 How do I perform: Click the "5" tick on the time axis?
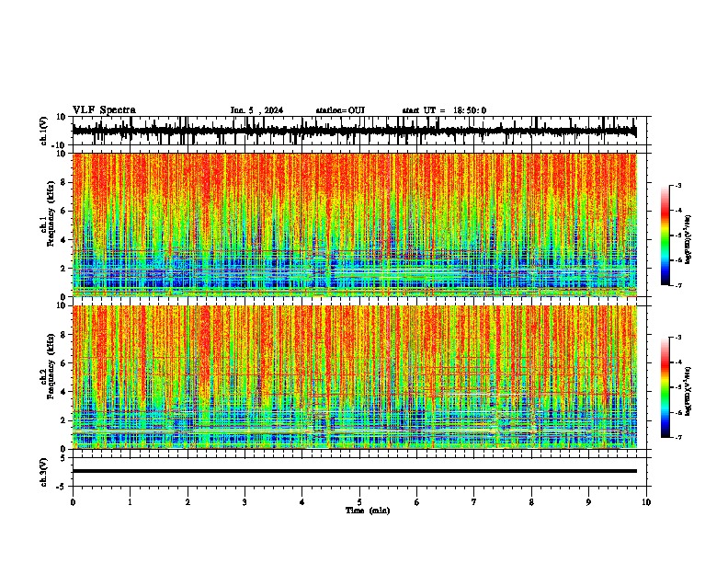tap(359, 502)
